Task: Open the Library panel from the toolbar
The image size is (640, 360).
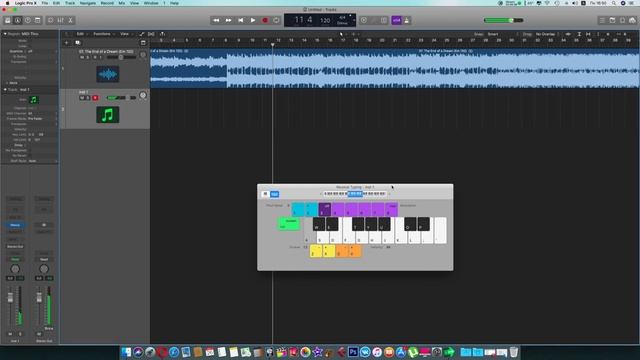Action: point(8,20)
